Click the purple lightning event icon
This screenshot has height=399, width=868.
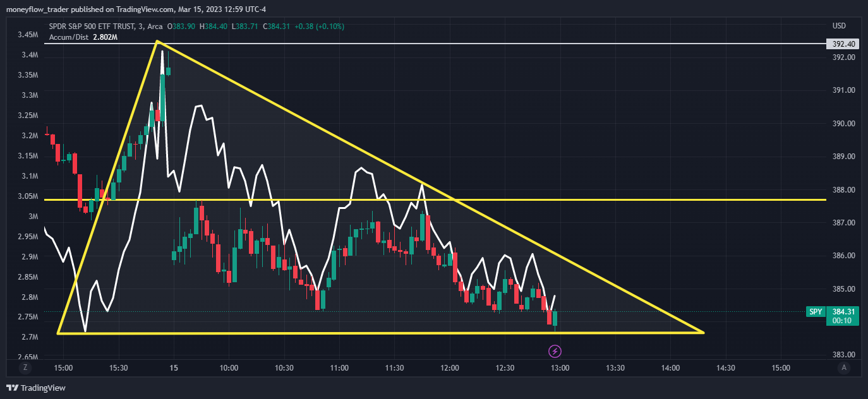pyautogui.click(x=555, y=350)
